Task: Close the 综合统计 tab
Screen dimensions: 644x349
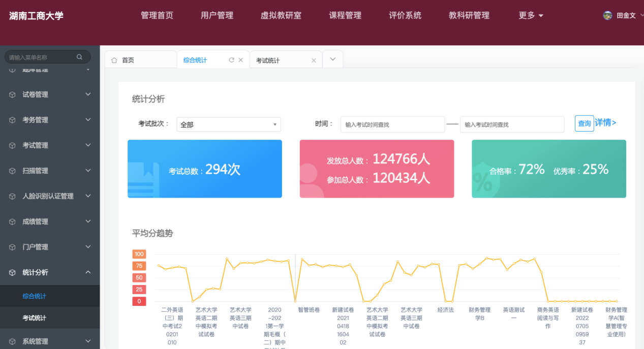Action: click(241, 60)
